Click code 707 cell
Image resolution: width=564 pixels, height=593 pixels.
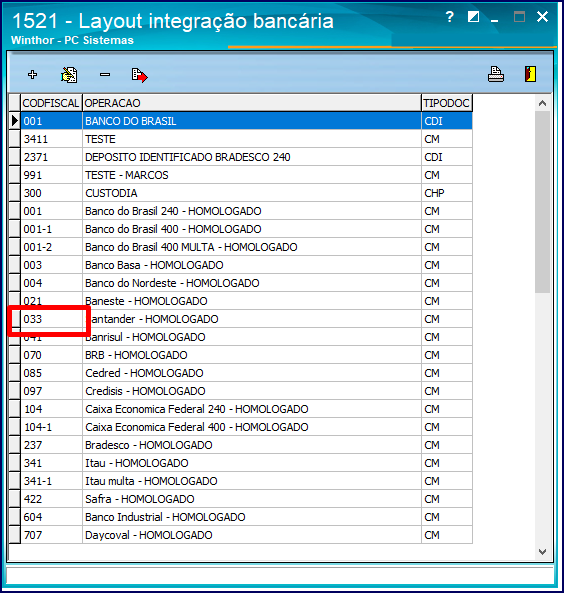[51, 535]
